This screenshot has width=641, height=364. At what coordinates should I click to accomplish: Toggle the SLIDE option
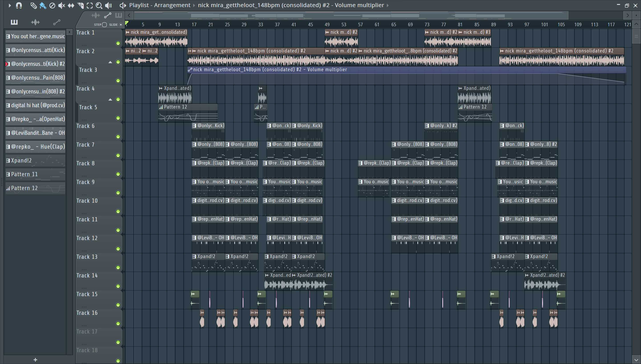(x=121, y=24)
